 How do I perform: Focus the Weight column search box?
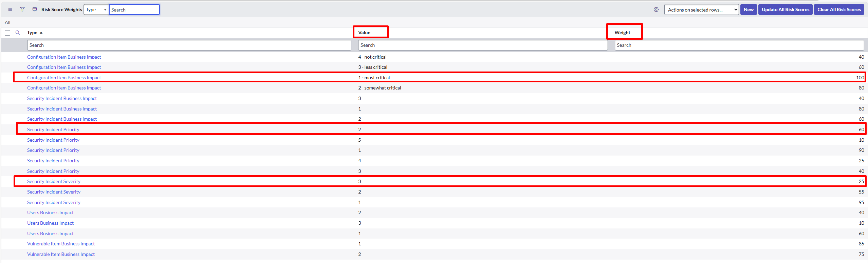[739, 45]
